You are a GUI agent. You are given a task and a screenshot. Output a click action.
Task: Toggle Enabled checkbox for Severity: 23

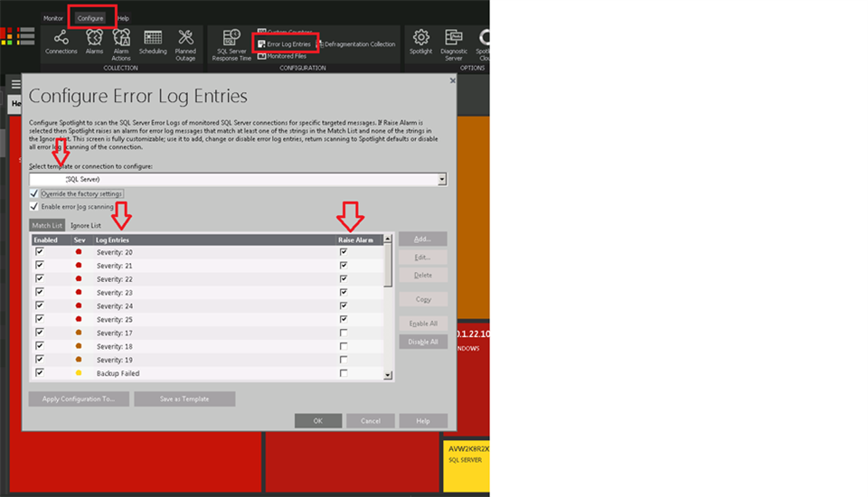pos(39,292)
